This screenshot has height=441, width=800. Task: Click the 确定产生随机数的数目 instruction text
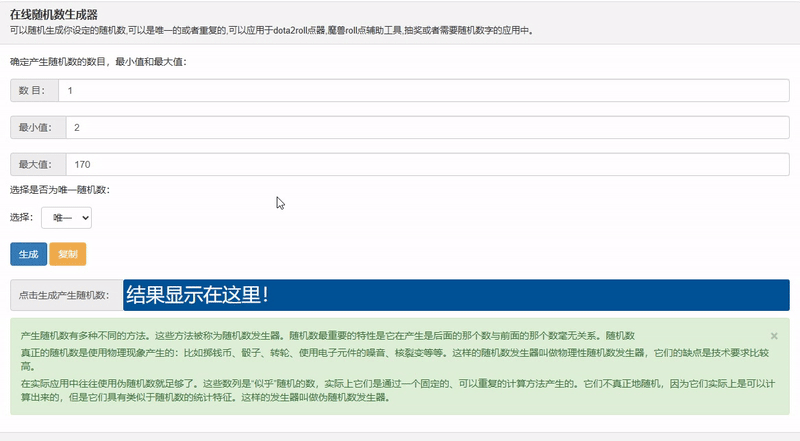98,62
